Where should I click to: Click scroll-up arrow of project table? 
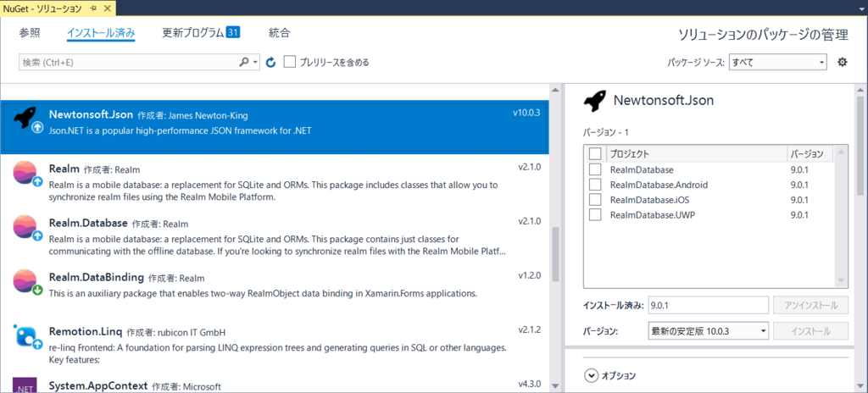pos(842,152)
